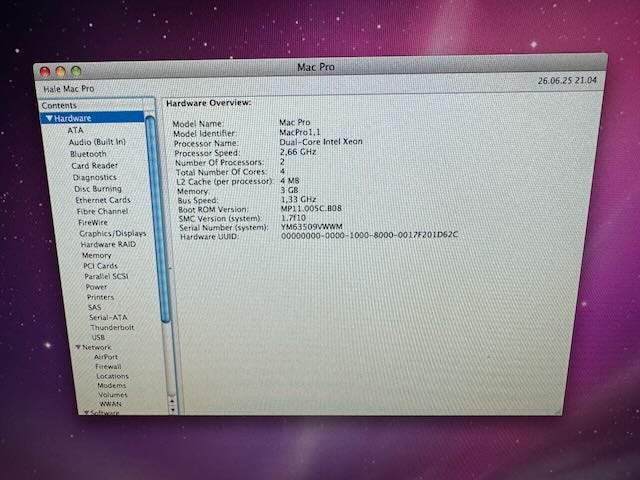Viewport: 640px width, 480px height.
Task: Select the USB entry
Action: point(98,337)
